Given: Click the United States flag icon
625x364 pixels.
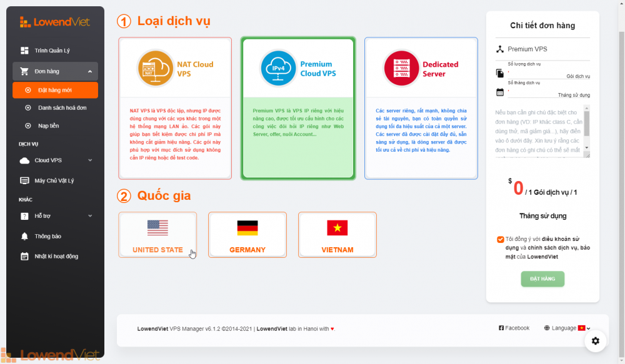Looking at the screenshot, I should (x=157, y=228).
